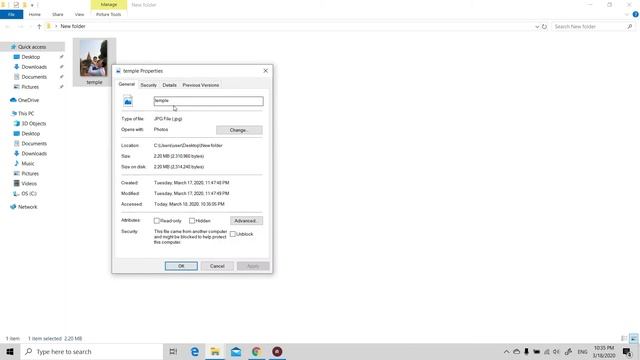Check the Unblock security checkbox
The height and width of the screenshot is (360, 640).
click(233, 234)
